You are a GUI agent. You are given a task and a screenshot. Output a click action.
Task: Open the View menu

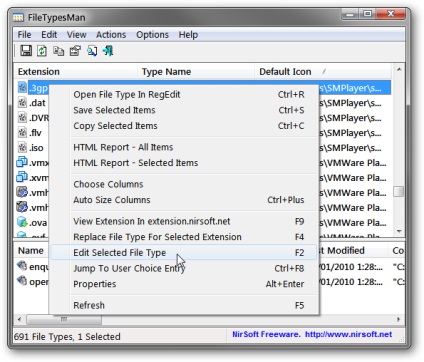click(x=76, y=35)
